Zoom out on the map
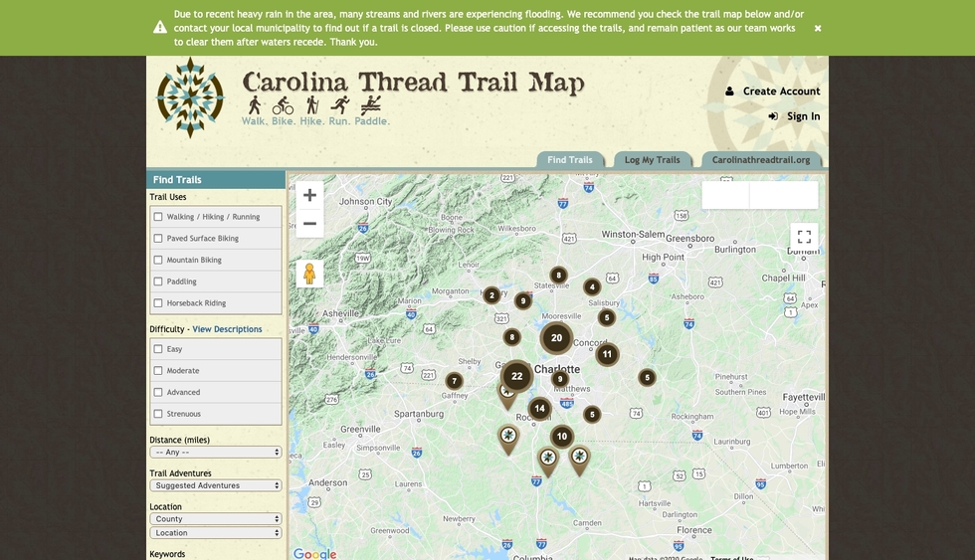 pyautogui.click(x=309, y=224)
